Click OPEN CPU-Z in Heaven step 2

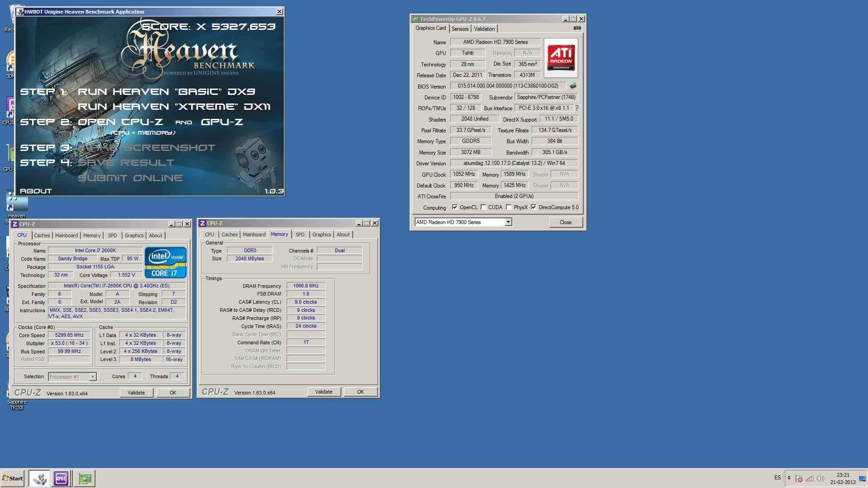(120, 122)
